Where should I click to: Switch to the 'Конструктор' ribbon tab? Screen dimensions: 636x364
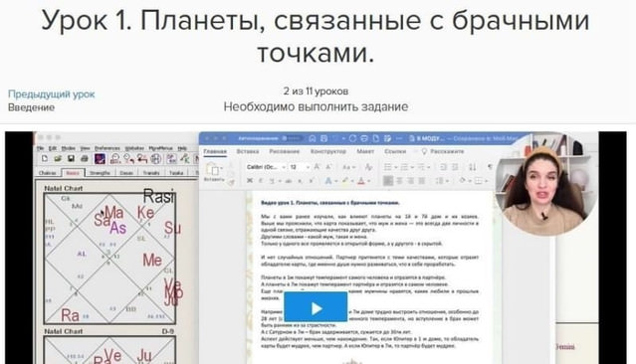[x=328, y=151]
